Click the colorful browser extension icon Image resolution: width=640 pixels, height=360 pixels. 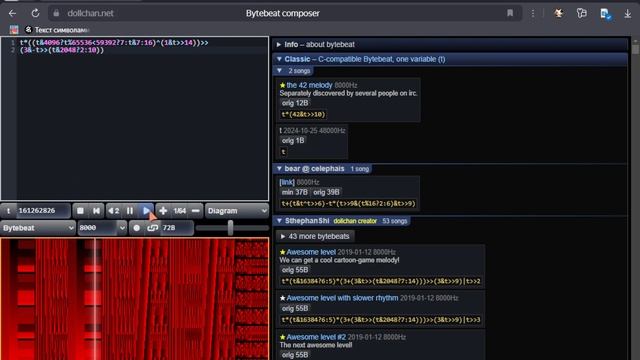click(559, 13)
